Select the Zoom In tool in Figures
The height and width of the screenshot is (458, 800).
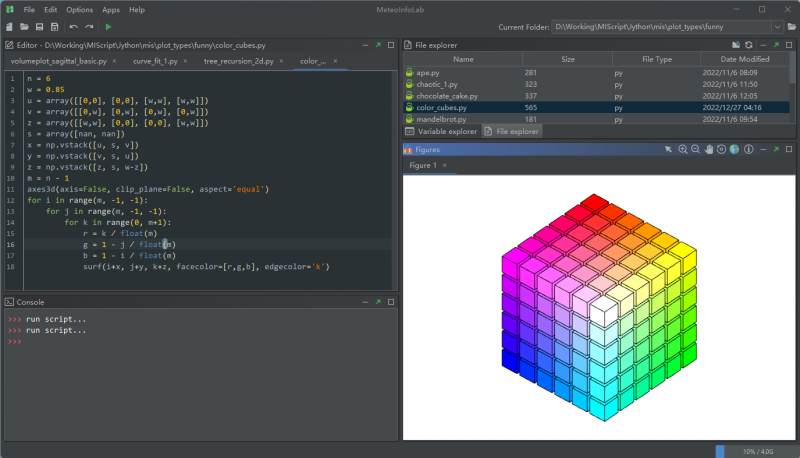pyautogui.click(x=683, y=149)
